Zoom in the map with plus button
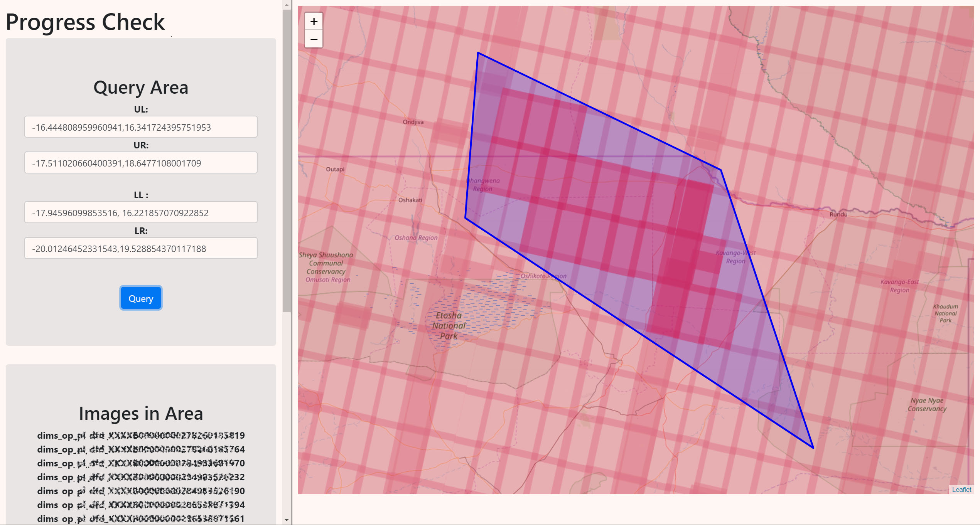 pos(314,22)
